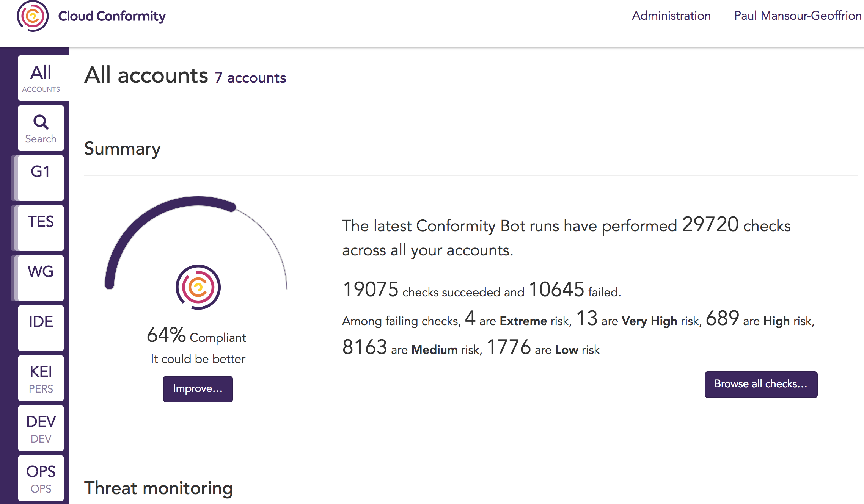Open the G1 account tile
Viewport: 864px width, 504px height.
click(x=41, y=178)
